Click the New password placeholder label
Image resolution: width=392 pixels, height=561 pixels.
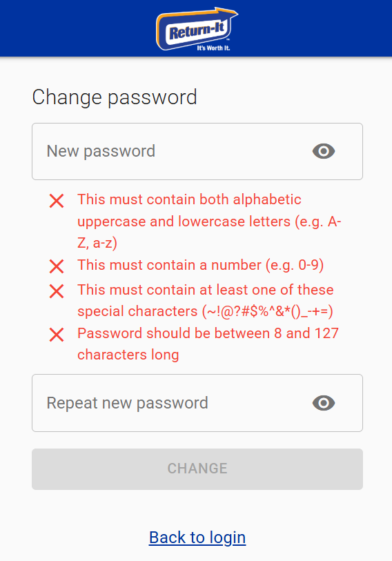coord(101,151)
